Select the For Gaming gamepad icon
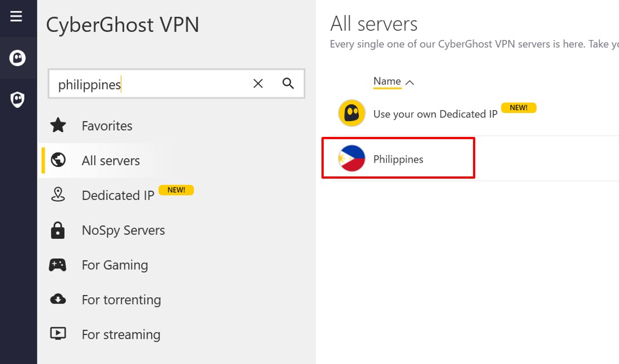Viewport: 619px width, 364px height. [58, 265]
